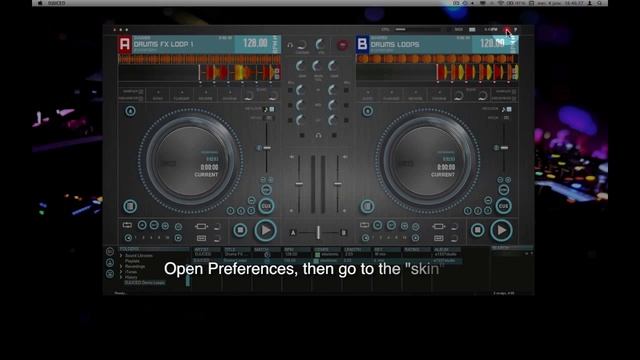Sort tracks by the GENRE column

point(327,249)
